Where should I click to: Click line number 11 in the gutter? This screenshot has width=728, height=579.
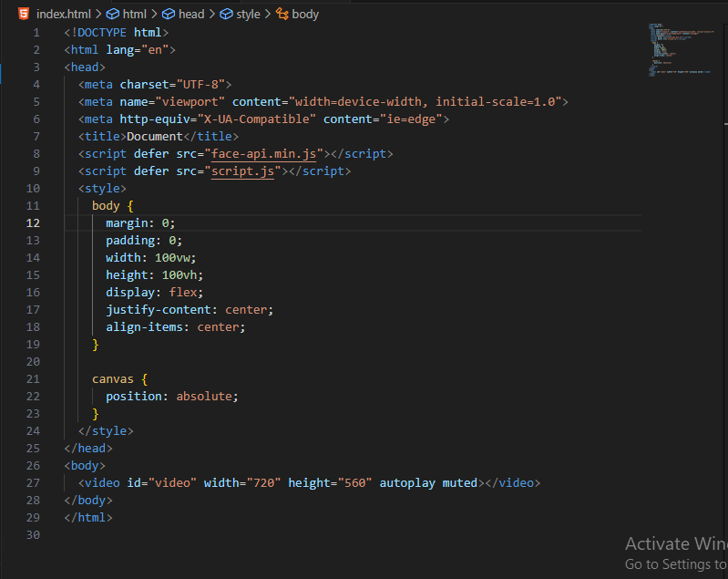click(33, 206)
